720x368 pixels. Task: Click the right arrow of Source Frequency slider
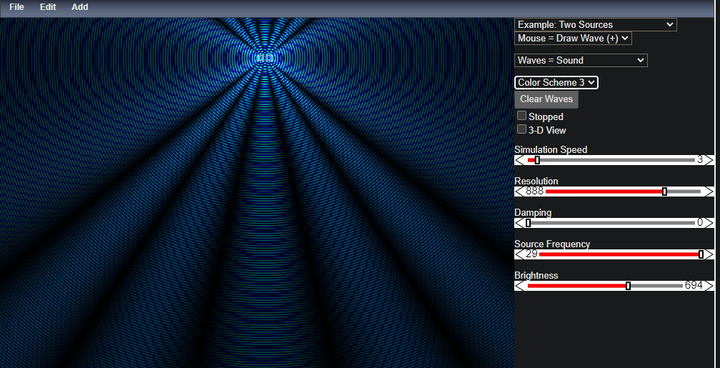point(709,255)
